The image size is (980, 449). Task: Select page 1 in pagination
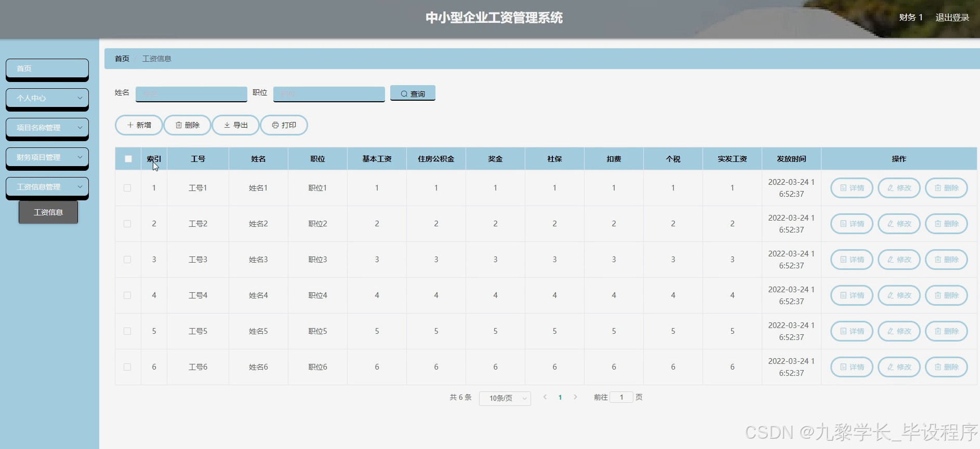(x=560, y=397)
